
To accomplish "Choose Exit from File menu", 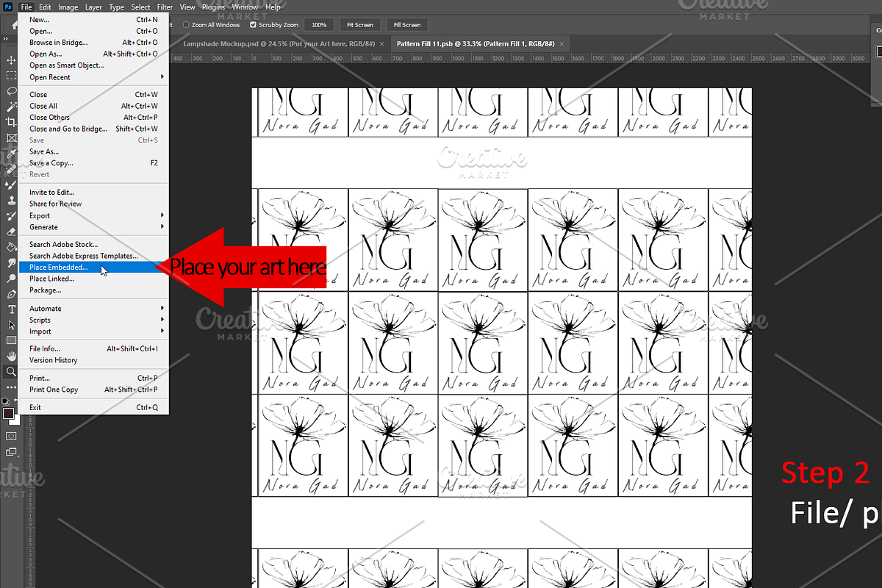I will (93, 407).
